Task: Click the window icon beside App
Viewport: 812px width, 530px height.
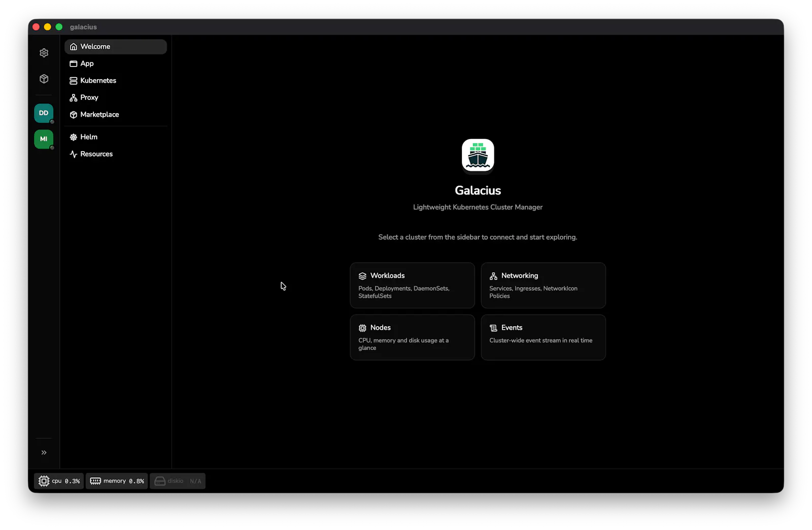Action: [x=74, y=63]
